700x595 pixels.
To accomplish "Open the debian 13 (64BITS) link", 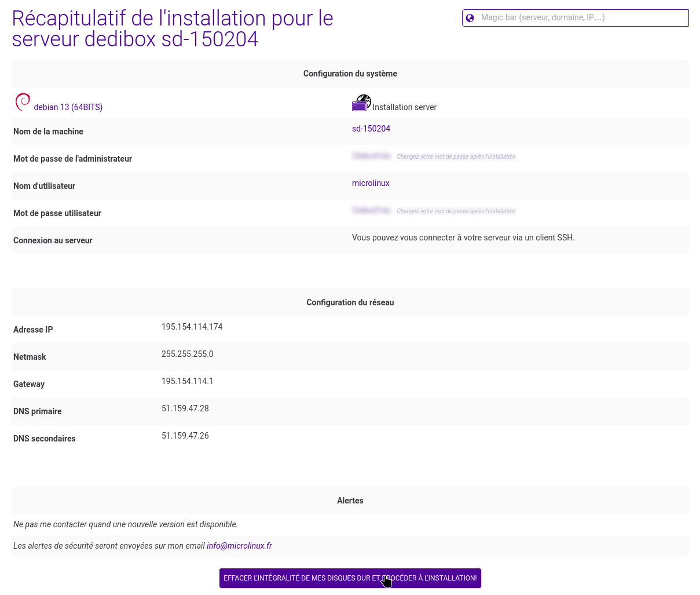I will coord(68,107).
